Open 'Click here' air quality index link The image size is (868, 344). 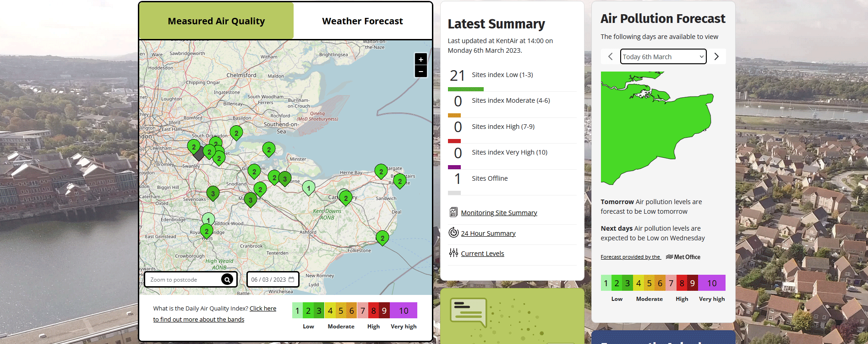click(x=263, y=309)
